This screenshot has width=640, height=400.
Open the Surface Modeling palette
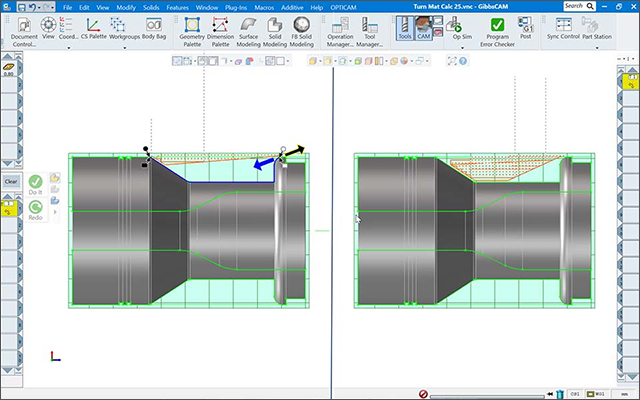(x=247, y=27)
